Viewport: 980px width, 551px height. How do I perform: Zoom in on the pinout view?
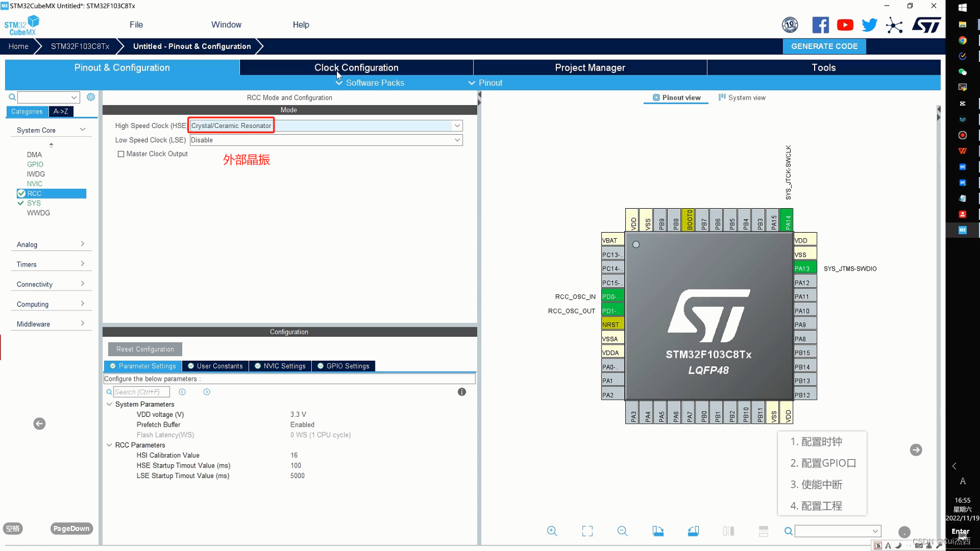(552, 531)
